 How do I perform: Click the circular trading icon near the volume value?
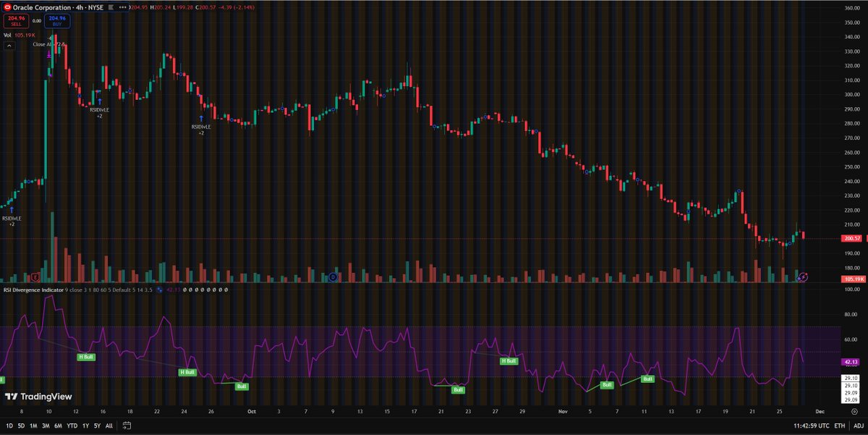[x=805, y=278]
